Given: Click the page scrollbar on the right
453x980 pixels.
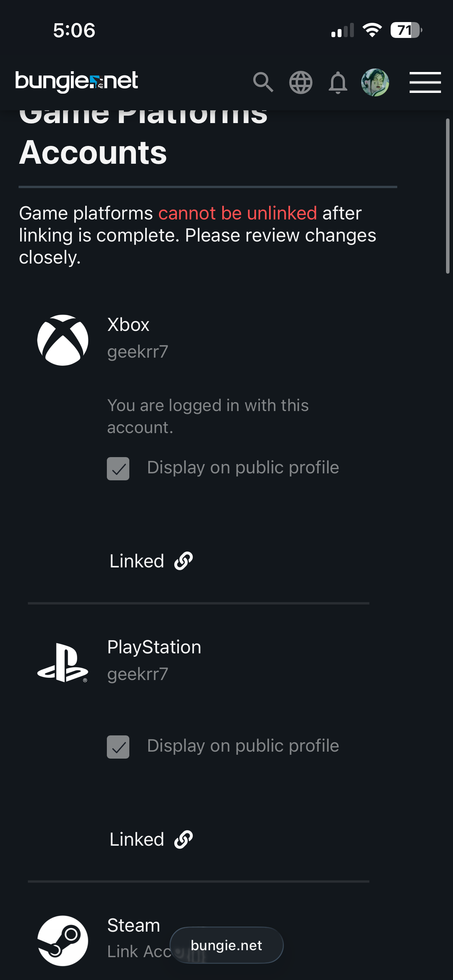Looking at the screenshot, I should [448, 196].
